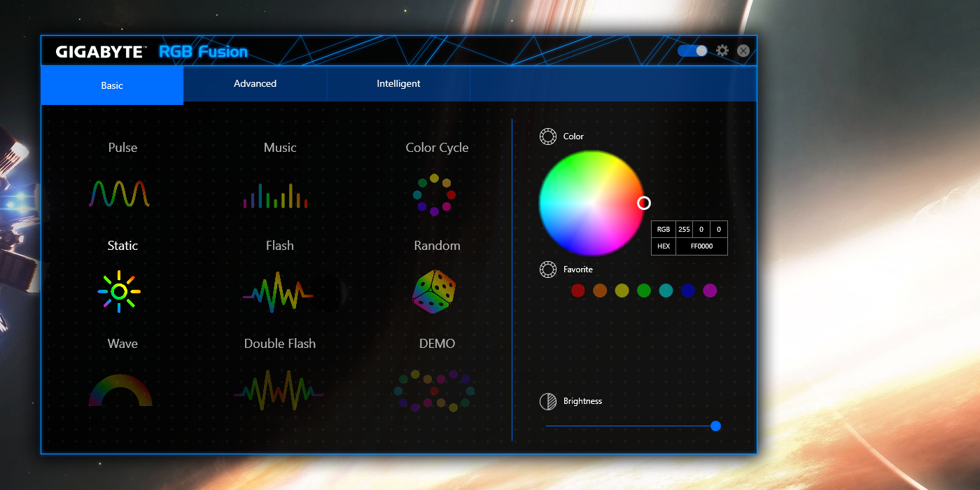
Task: Click the half-shaded Brightness icon
Action: [548, 401]
